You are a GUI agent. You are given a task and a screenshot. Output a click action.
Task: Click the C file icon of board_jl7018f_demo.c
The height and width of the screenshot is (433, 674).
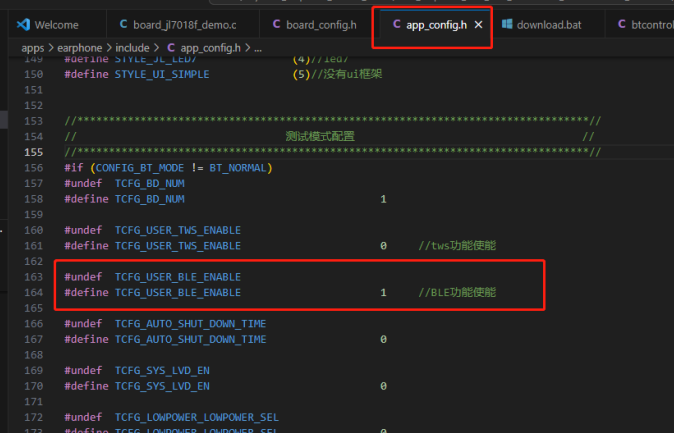tap(123, 25)
